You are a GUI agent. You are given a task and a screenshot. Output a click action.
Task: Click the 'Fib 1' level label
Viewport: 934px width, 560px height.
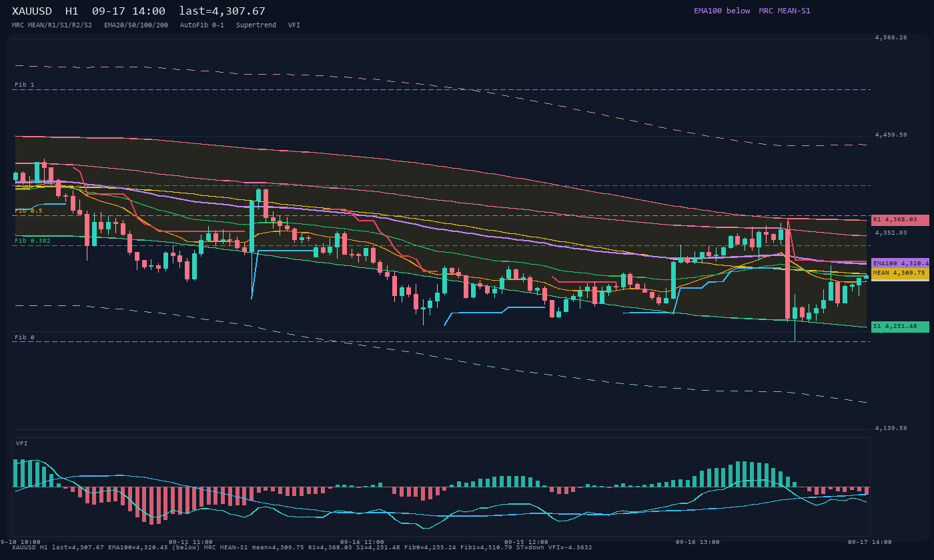(25, 85)
